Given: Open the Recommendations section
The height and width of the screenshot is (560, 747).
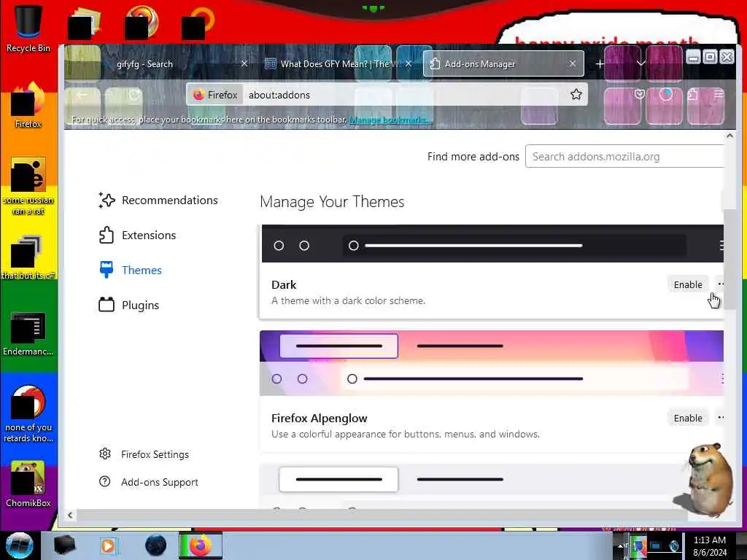Looking at the screenshot, I should tap(158, 201).
